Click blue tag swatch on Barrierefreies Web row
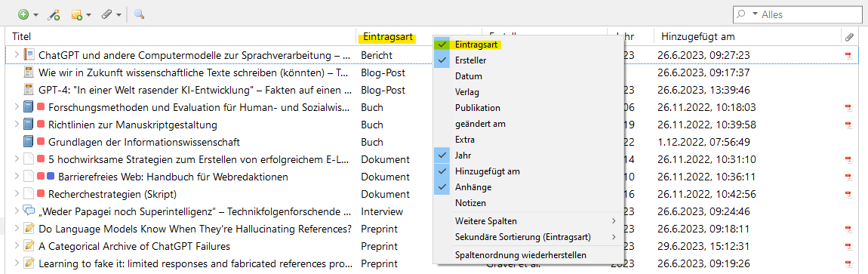868x274 pixels. [x=51, y=177]
